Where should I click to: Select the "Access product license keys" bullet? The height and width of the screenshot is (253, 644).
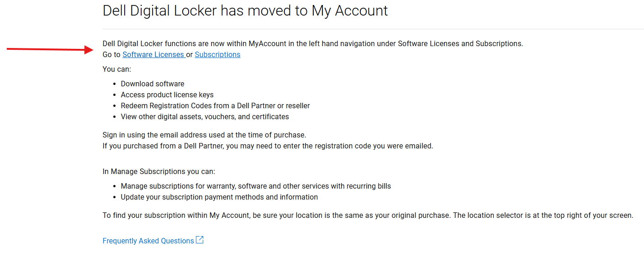(167, 95)
